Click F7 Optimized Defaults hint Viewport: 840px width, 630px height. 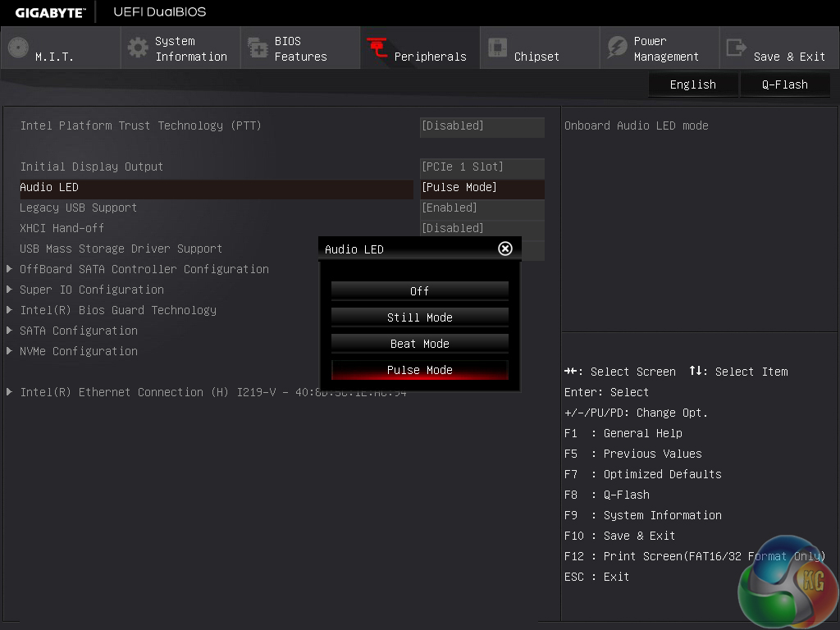[643, 474]
